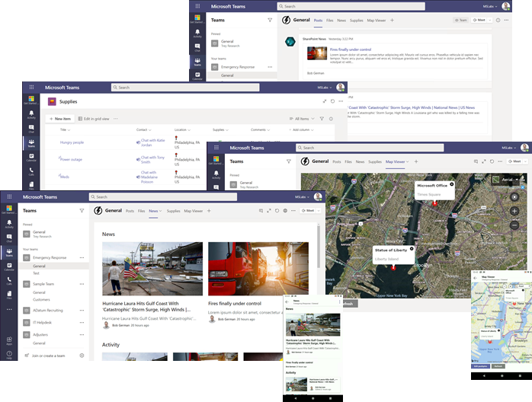Open Aerial map style dropdown

(508, 180)
